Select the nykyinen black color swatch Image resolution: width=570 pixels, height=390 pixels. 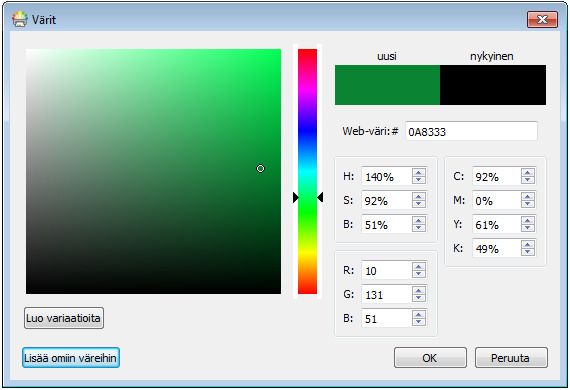(x=493, y=85)
